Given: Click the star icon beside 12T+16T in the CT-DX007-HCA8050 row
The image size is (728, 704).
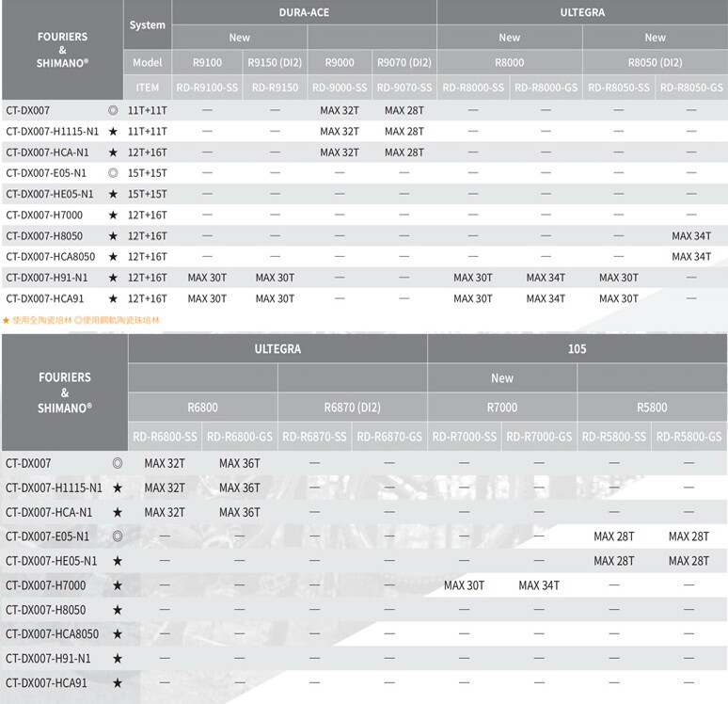Looking at the screenshot, I should pos(113,257).
